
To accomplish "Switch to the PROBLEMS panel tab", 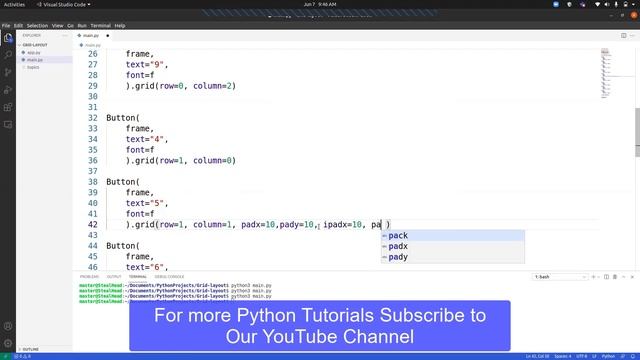I will point(89,277).
